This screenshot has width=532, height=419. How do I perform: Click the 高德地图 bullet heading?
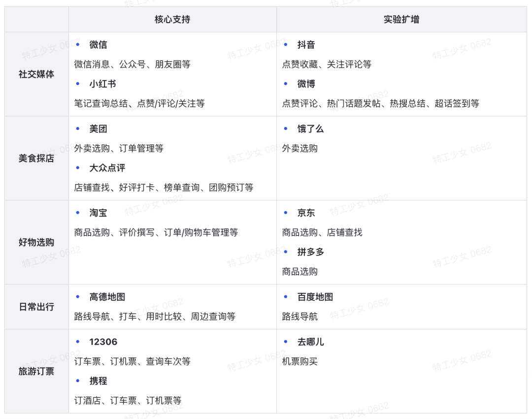(107, 297)
